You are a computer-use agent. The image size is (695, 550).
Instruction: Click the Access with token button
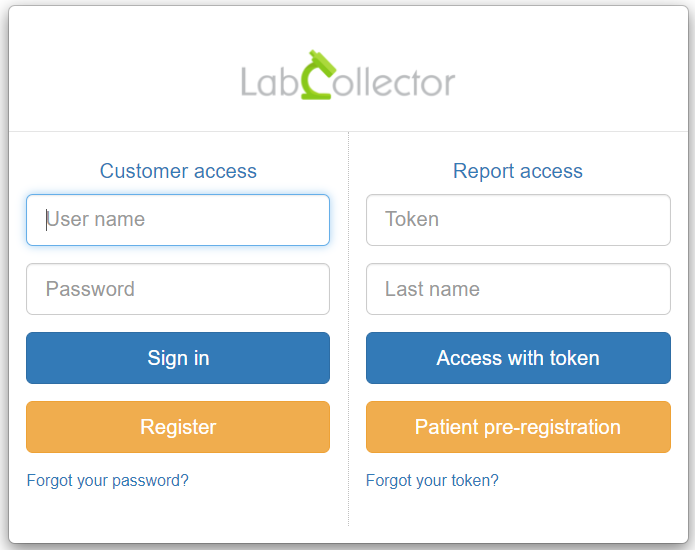(518, 358)
